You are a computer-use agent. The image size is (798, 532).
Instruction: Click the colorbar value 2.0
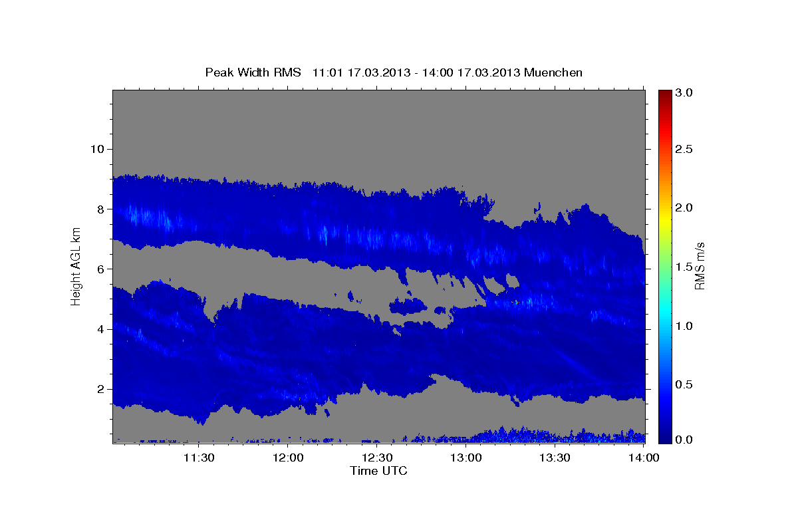[x=684, y=207]
